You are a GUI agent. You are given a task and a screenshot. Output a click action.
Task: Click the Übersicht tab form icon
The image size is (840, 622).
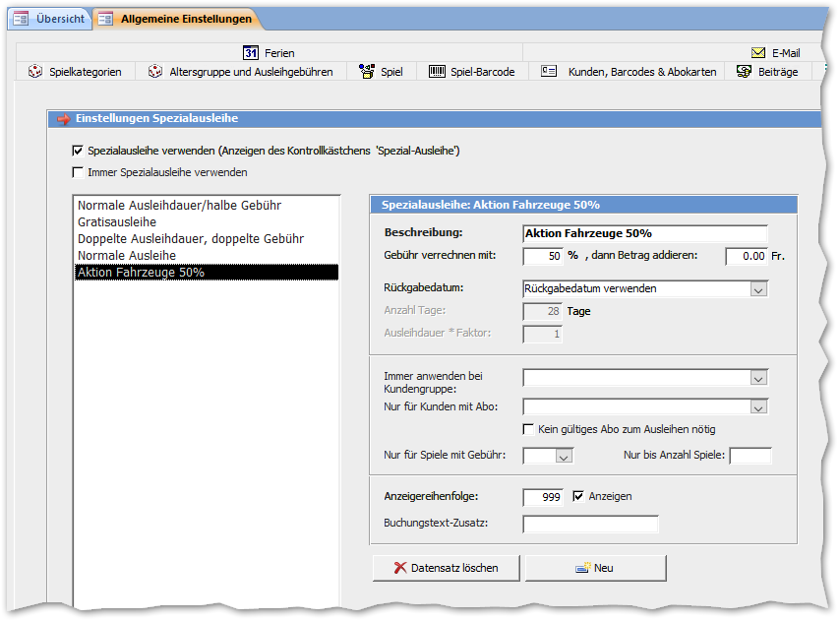pos(22,19)
